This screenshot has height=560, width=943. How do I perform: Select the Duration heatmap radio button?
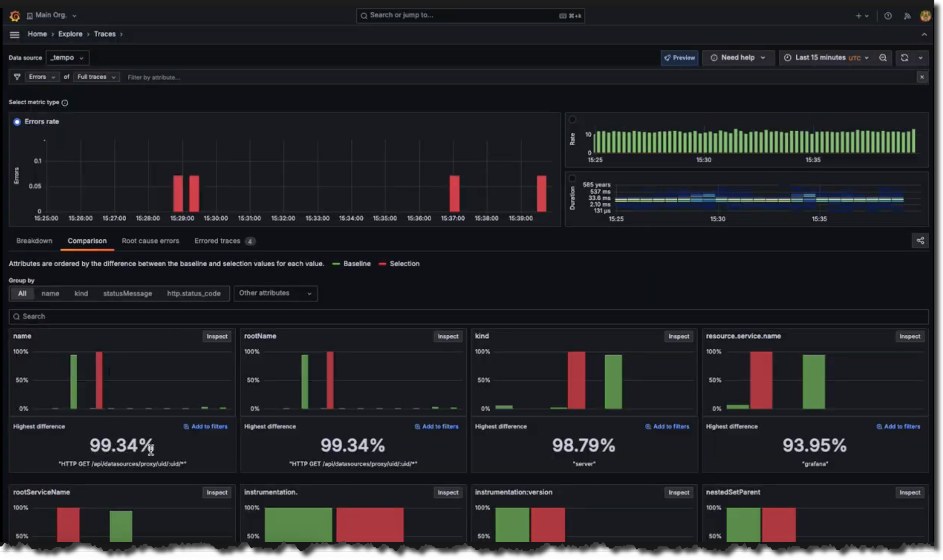pyautogui.click(x=572, y=178)
